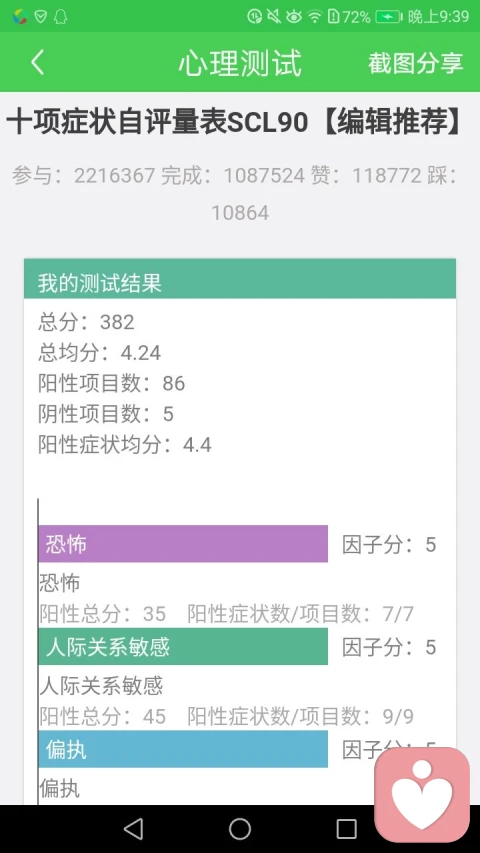The width and height of the screenshot is (480, 853).
Task: Tap 截图分享 to share screenshot
Action: click(x=415, y=63)
